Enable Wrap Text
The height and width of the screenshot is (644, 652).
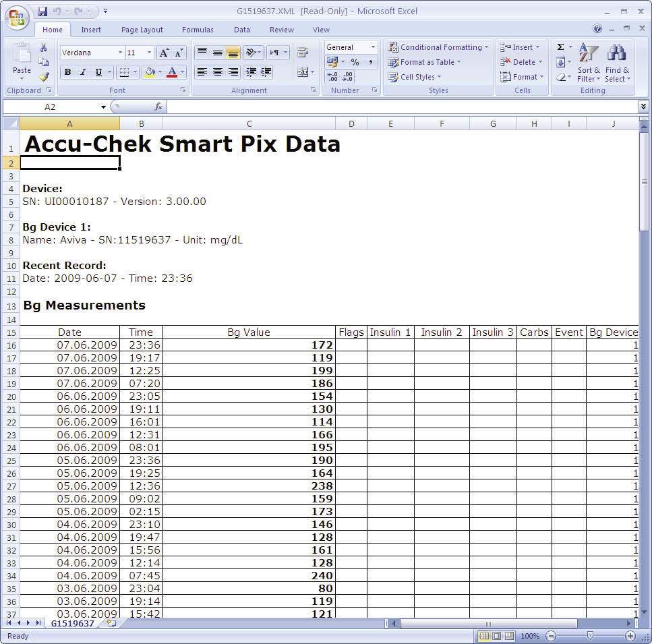(x=302, y=53)
